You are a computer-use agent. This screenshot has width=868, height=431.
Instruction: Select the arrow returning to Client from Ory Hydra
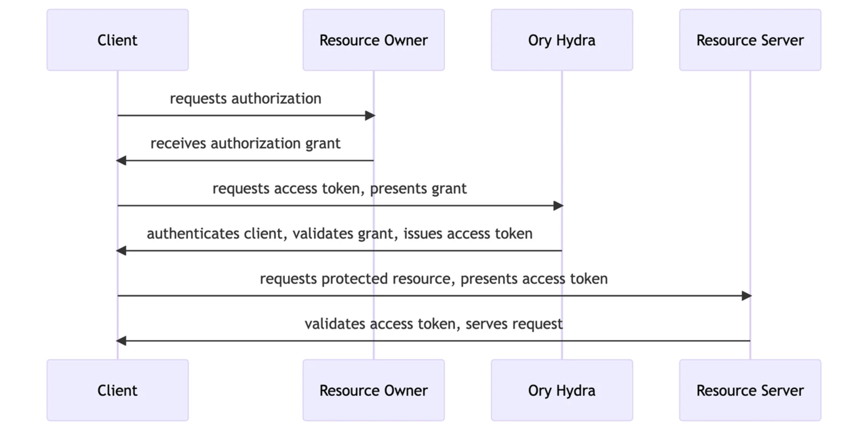(339, 250)
